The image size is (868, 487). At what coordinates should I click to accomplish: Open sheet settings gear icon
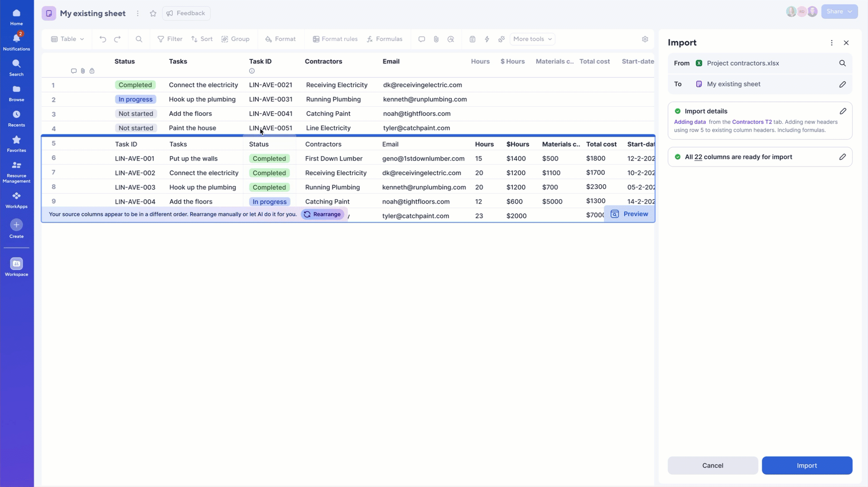point(645,39)
